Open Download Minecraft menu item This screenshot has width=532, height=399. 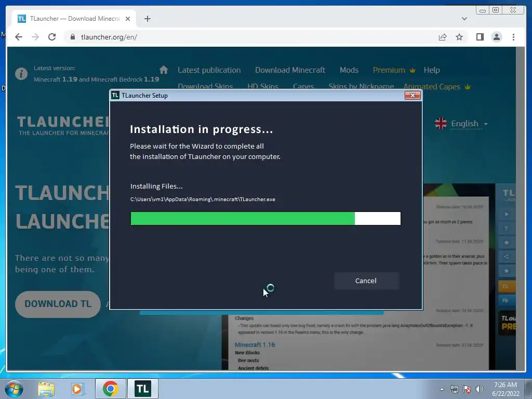(290, 70)
